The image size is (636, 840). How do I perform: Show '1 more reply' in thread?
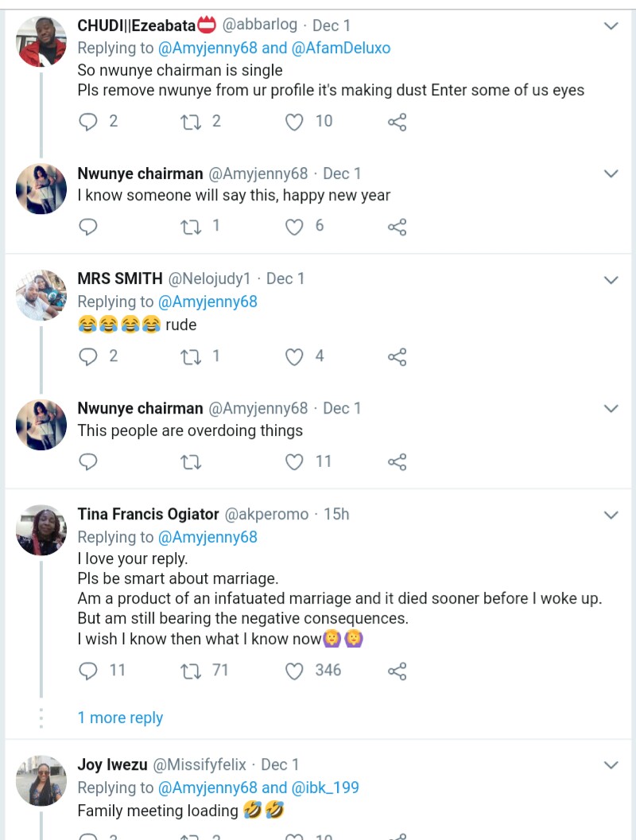[x=120, y=717]
